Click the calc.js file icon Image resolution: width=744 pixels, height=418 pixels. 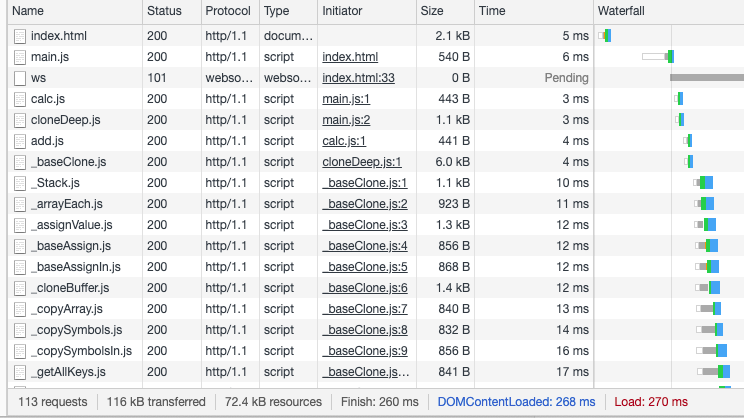coord(20,99)
